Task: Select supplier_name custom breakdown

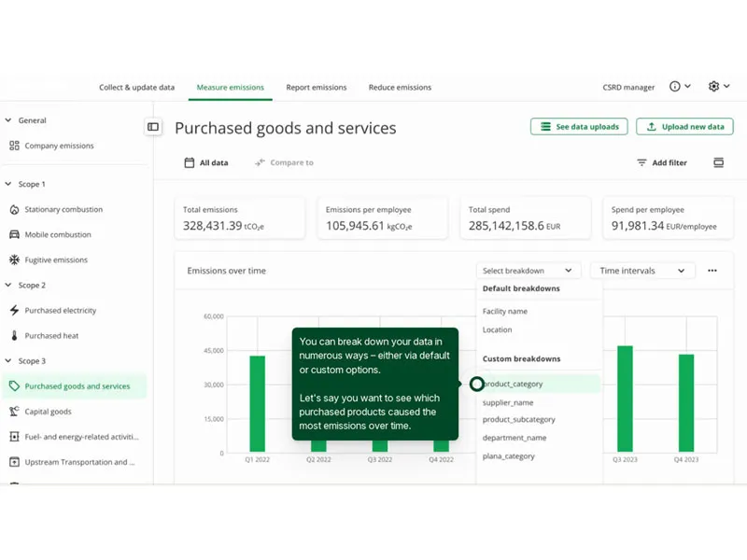Action: [x=508, y=402]
